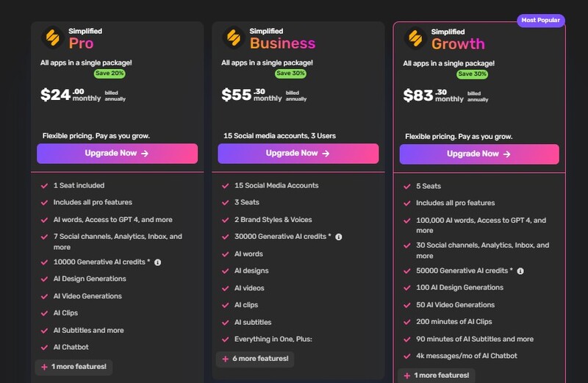Viewport: 588px width, 383px height.
Task: Click the Simplified Pro logo icon
Action: coord(52,37)
